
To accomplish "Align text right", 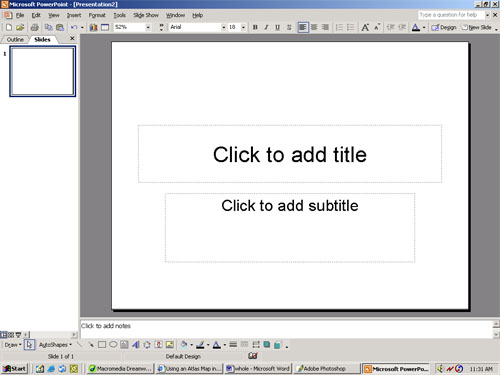I will [325, 27].
